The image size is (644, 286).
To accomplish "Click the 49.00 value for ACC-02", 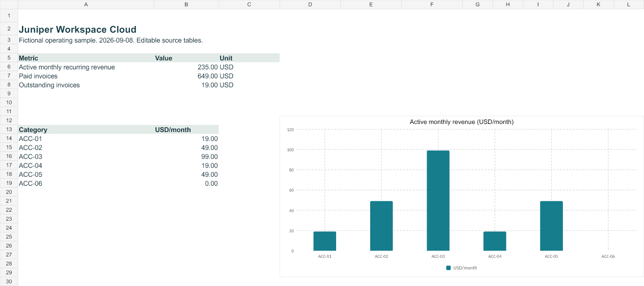I will pos(186,148).
